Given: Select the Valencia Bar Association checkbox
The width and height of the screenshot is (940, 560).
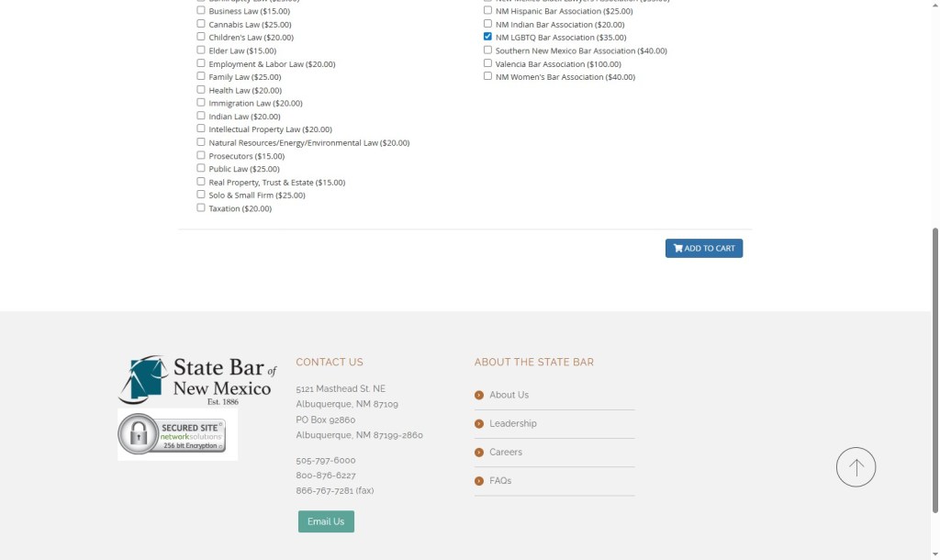Looking at the screenshot, I should pyautogui.click(x=488, y=63).
